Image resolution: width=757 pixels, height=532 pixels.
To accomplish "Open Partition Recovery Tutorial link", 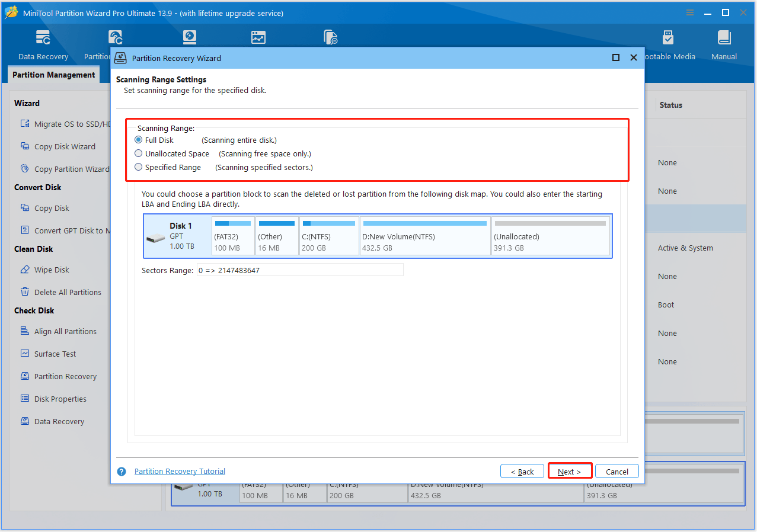I will [180, 472].
